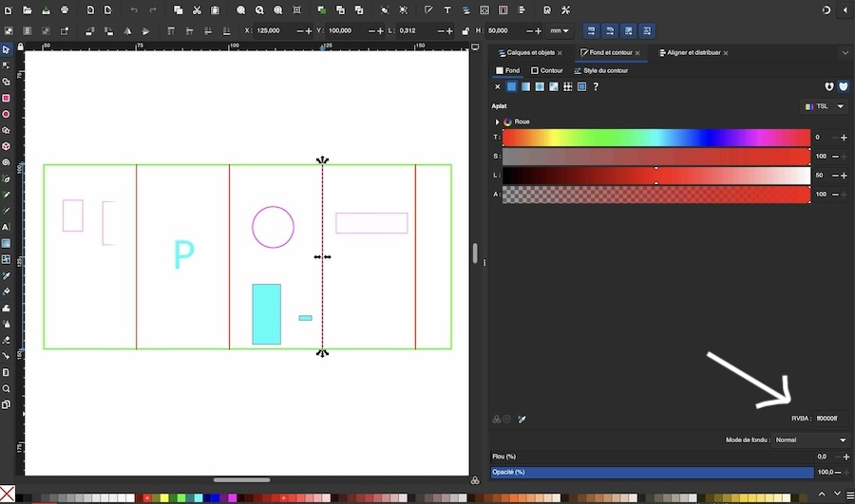This screenshot has width=855, height=504.
Task: Raise selection to top
Action: (171, 31)
